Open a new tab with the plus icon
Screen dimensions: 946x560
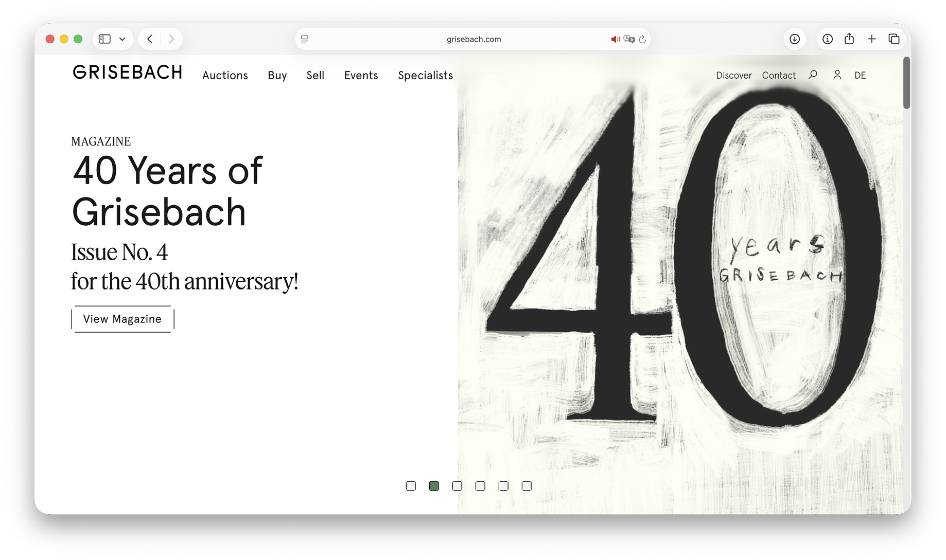click(x=872, y=39)
